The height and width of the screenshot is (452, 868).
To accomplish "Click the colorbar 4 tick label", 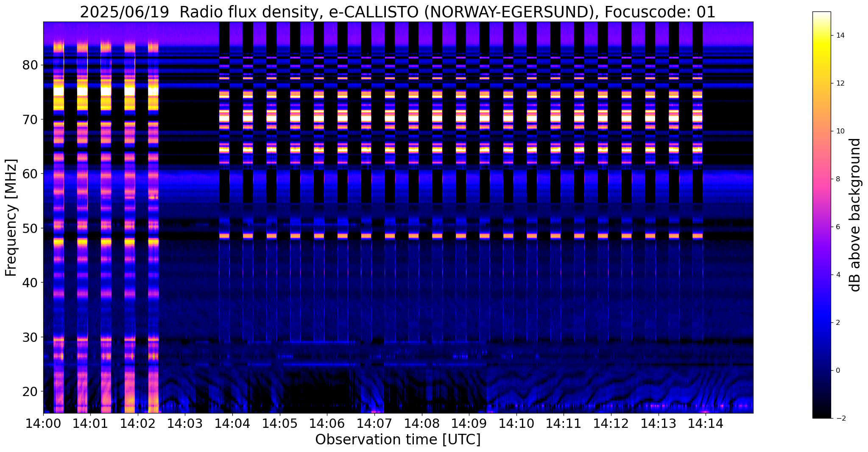I will [x=837, y=275].
